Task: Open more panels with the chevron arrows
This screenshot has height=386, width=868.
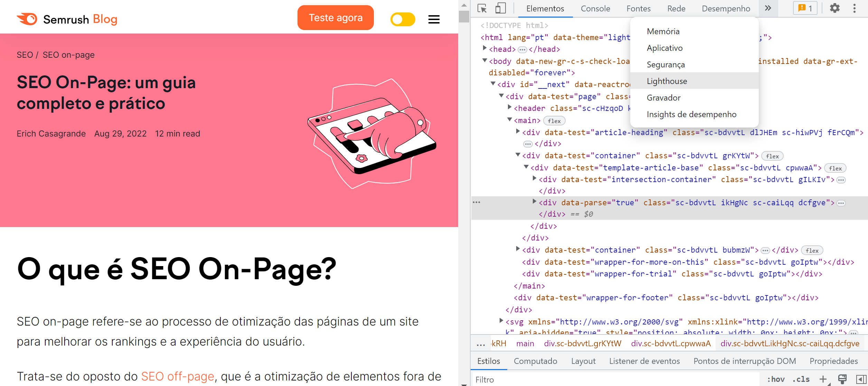Action: pyautogui.click(x=768, y=8)
